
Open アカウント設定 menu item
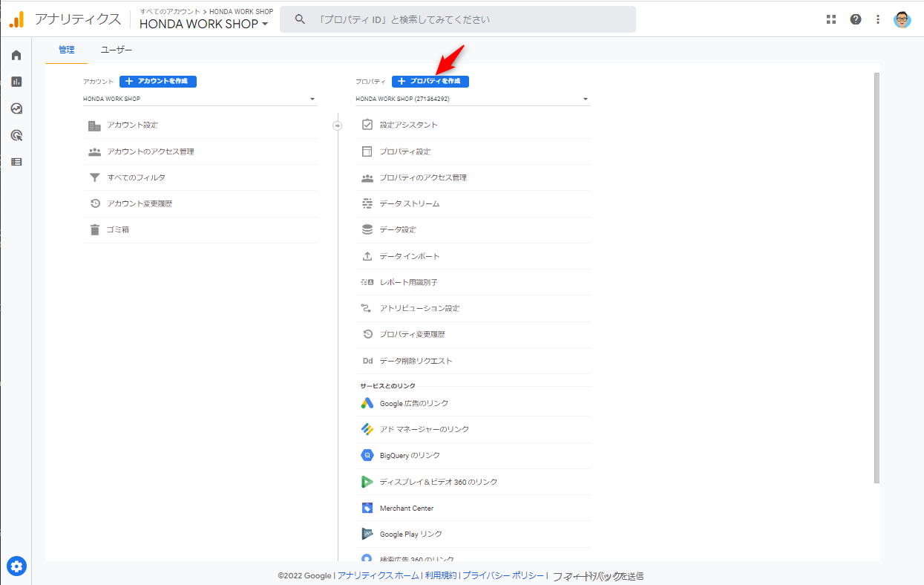pos(200,125)
